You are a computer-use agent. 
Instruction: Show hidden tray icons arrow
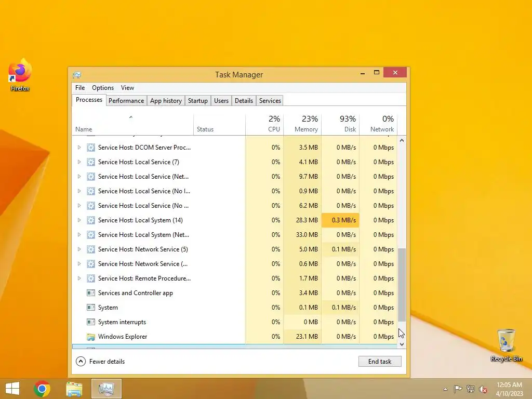pyautogui.click(x=445, y=389)
